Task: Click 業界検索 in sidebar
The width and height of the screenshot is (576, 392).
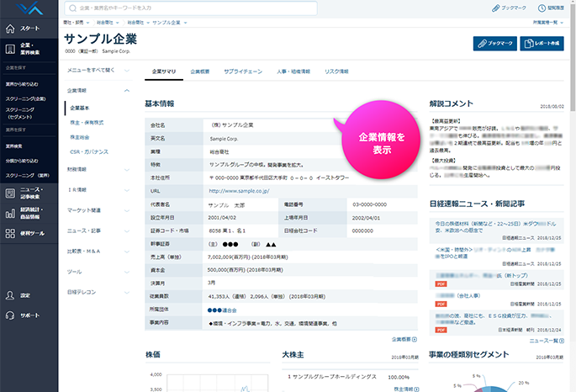Action: 14,146
